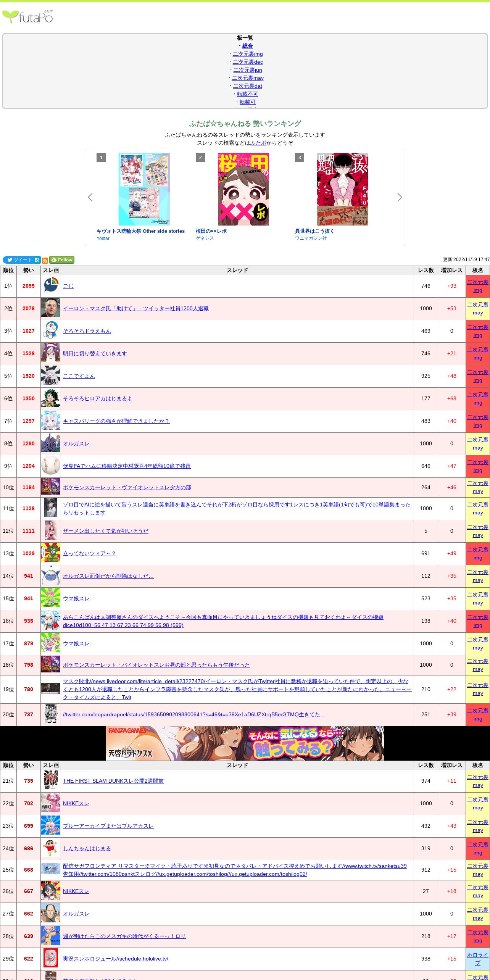Screen dimensions: 490x980
Task: Click the ふたポ search link
Action: pyautogui.click(x=258, y=143)
